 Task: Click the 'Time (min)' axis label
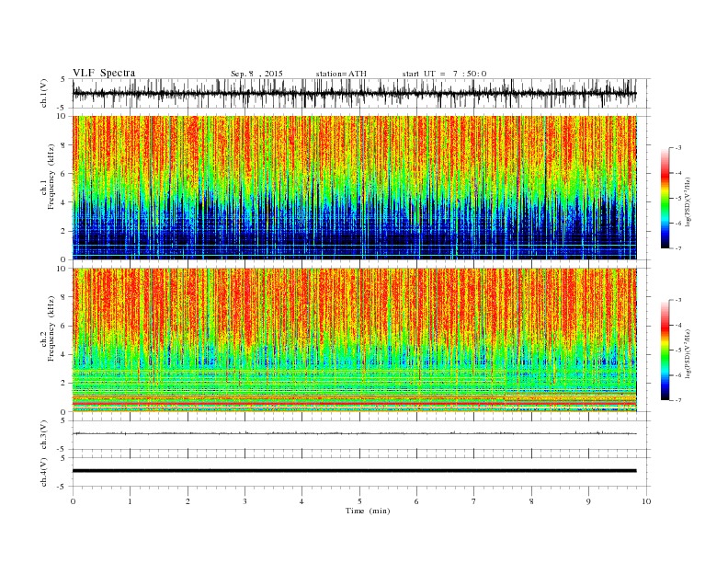click(368, 511)
